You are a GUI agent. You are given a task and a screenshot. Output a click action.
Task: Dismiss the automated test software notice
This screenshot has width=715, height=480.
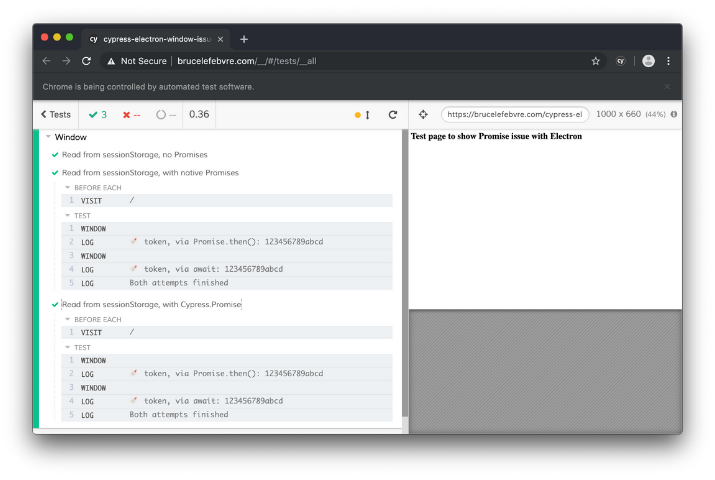tap(667, 87)
